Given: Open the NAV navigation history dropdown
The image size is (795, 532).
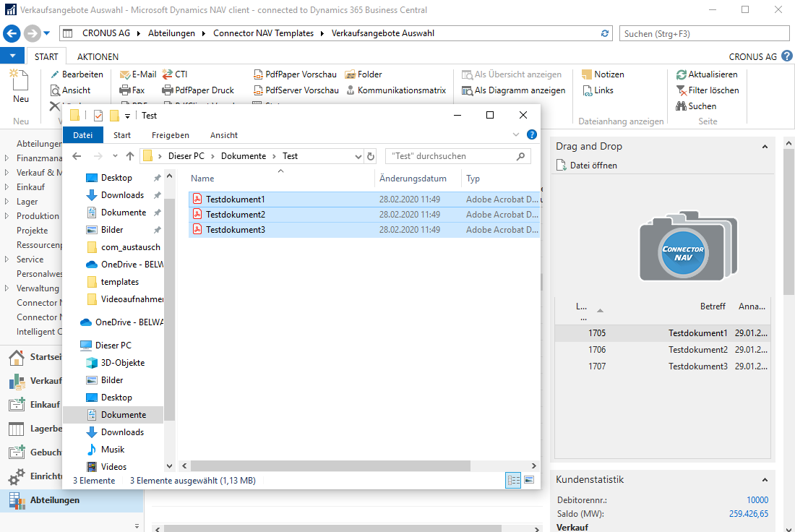Looking at the screenshot, I should [x=47, y=33].
